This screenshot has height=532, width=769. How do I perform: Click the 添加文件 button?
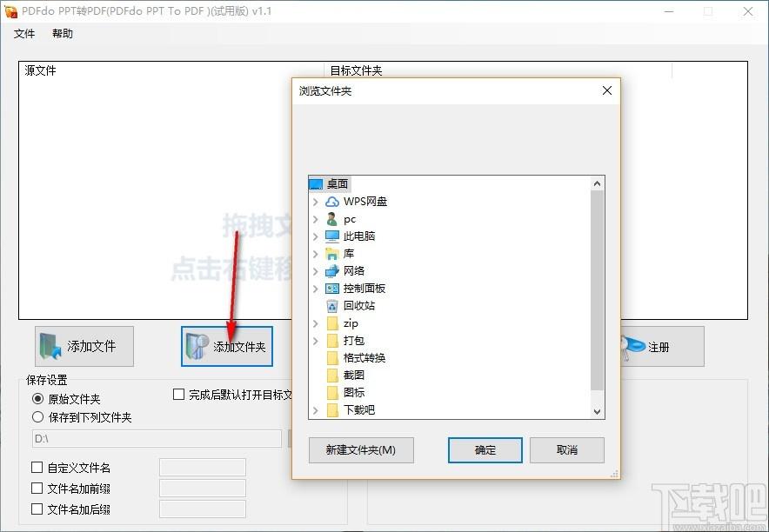pos(84,346)
